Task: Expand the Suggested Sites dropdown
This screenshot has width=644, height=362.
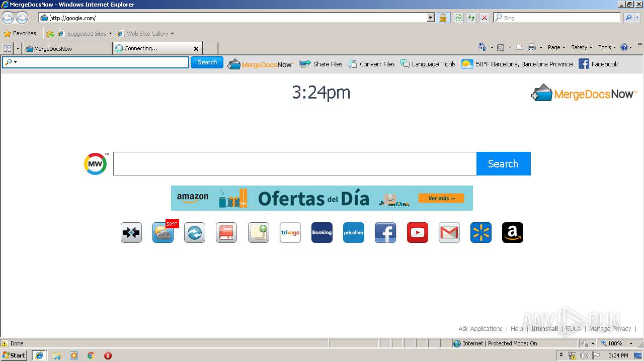Action: point(110,34)
